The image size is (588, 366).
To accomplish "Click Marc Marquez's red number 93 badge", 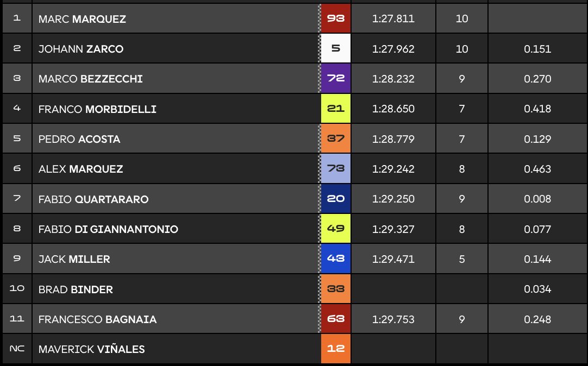I will pyautogui.click(x=336, y=19).
